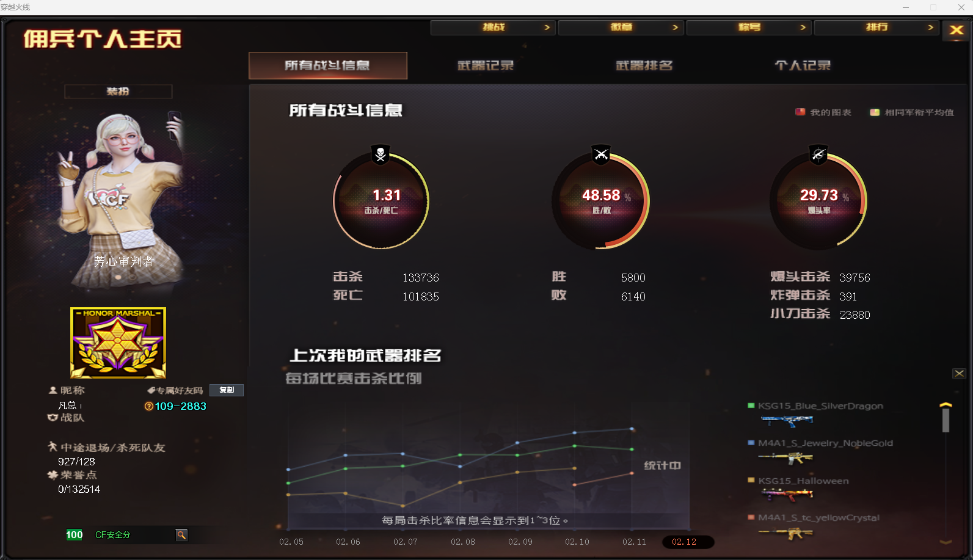Click the 装扮 button above the character

(118, 92)
